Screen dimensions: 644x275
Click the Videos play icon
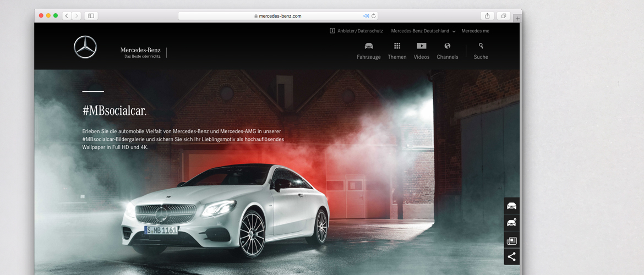coord(422,46)
